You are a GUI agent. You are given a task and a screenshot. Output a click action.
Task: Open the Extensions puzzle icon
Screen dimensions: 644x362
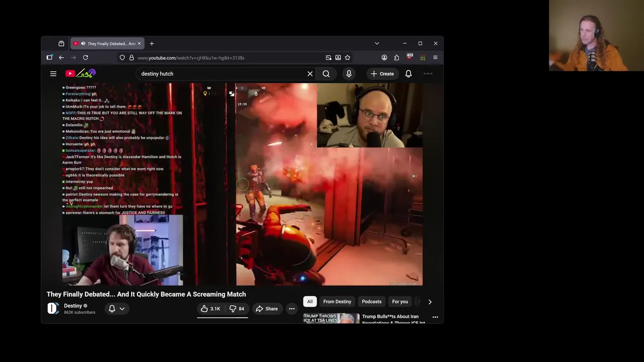tap(396, 58)
